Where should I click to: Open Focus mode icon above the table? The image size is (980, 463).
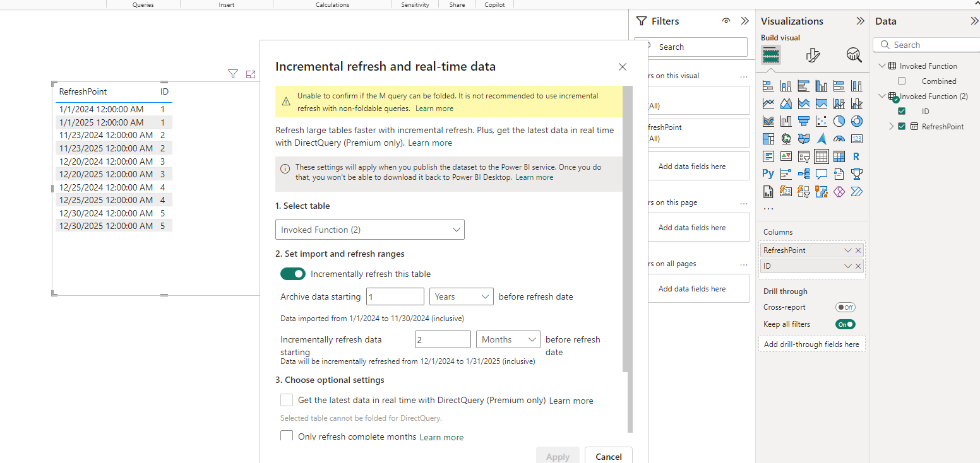(251, 74)
